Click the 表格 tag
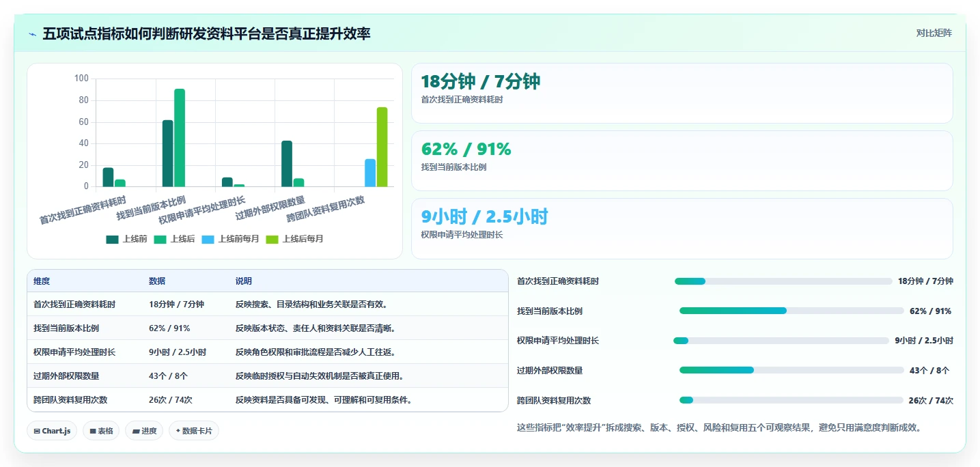 (x=101, y=431)
